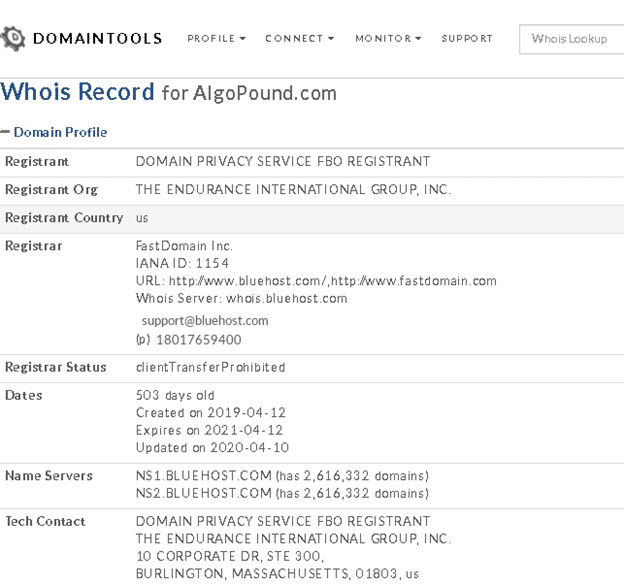Select the phone number 18017659400
Screen dimensions: 624x585
click(199, 340)
